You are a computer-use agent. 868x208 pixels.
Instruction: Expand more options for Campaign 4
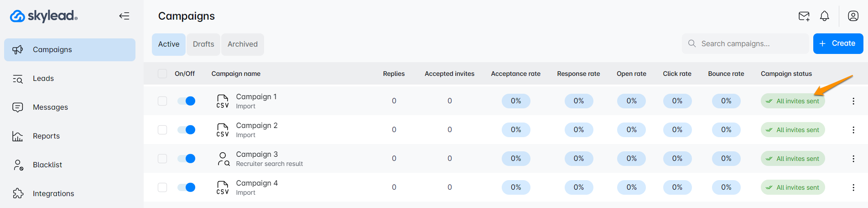coord(853,187)
